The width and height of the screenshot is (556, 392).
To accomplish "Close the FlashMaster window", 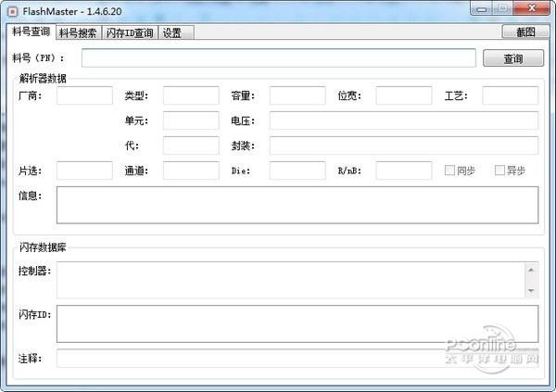I will click(532, 8).
